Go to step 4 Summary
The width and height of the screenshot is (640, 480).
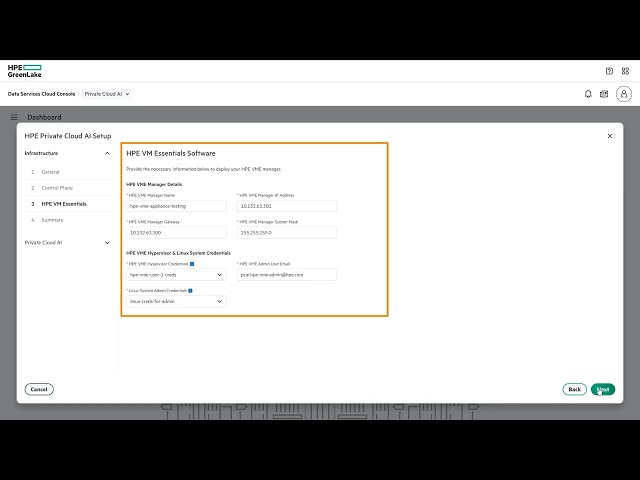coord(68,220)
